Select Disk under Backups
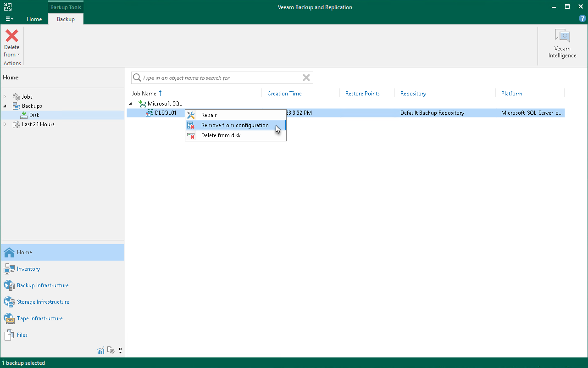 (34, 115)
